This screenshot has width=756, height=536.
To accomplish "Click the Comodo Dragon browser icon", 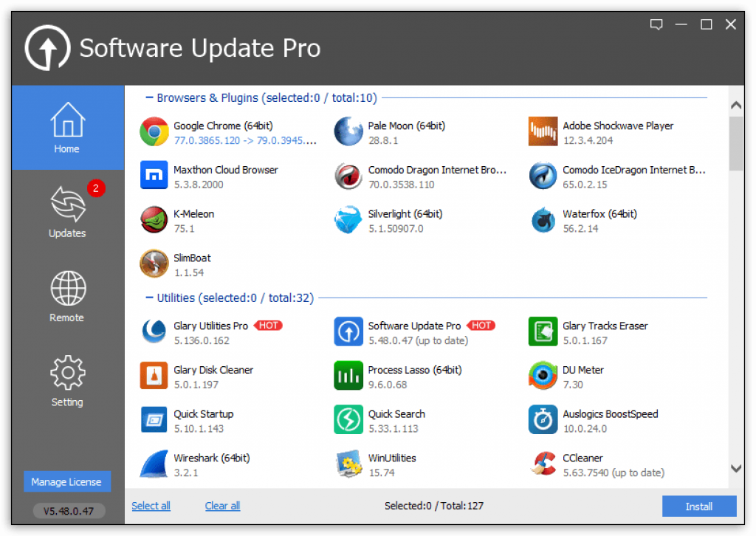I will click(348, 176).
